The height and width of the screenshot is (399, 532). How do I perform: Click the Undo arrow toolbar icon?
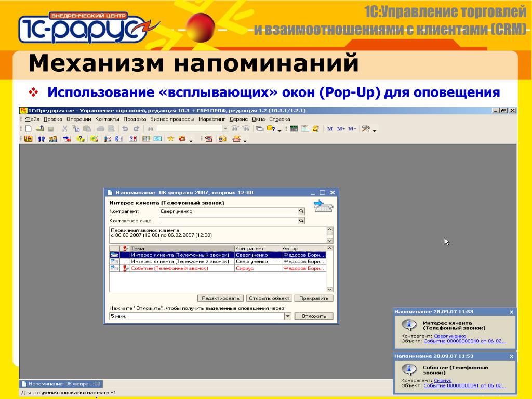pos(125,129)
